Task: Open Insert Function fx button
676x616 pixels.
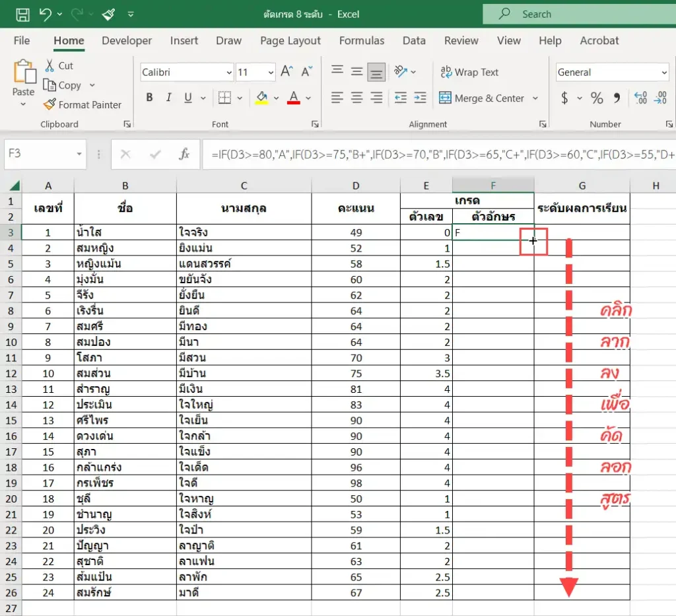Action: pyautogui.click(x=184, y=154)
